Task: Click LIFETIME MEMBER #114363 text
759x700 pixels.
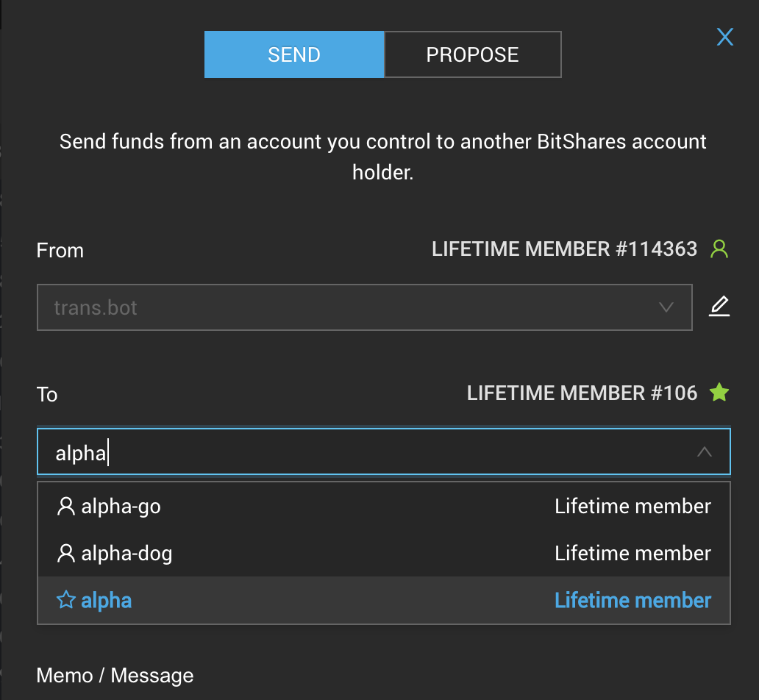Action: pyautogui.click(x=564, y=249)
